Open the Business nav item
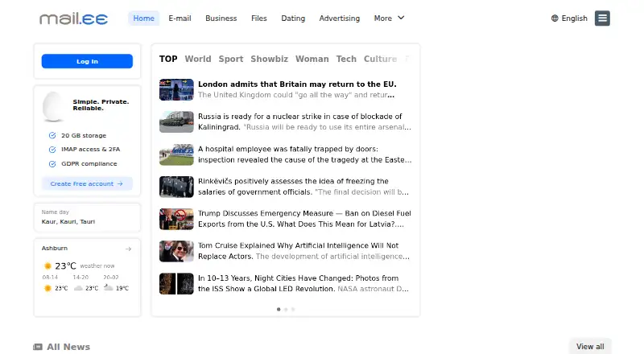The height and width of the screenshot is (354, 644). (x=221, y=18)
